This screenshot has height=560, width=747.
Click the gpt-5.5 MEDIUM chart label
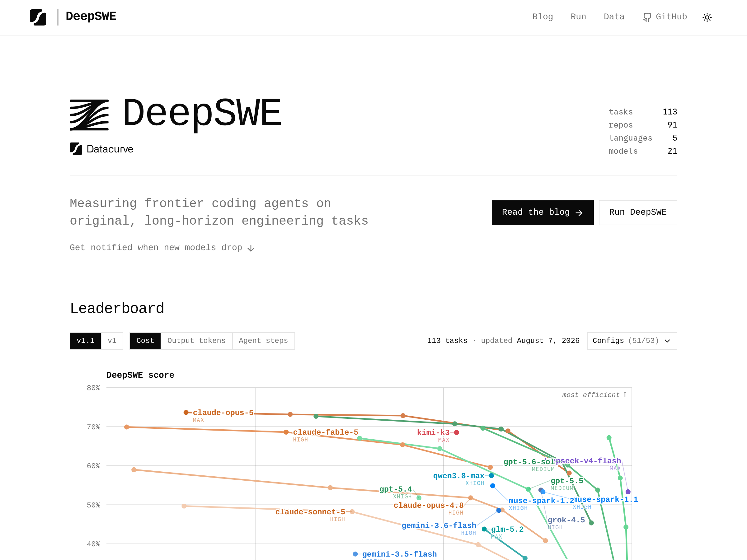567,481
